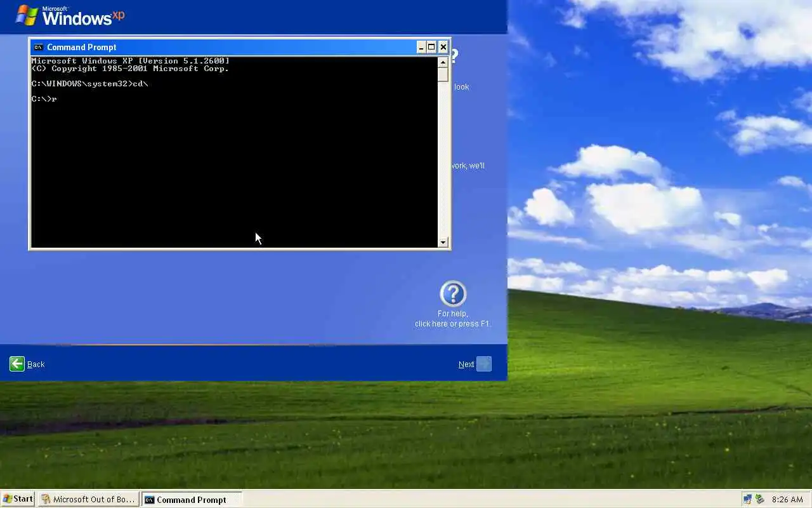Maximize the Command Prompt window
Screen dimensions: 812x508
coord(431,47)
